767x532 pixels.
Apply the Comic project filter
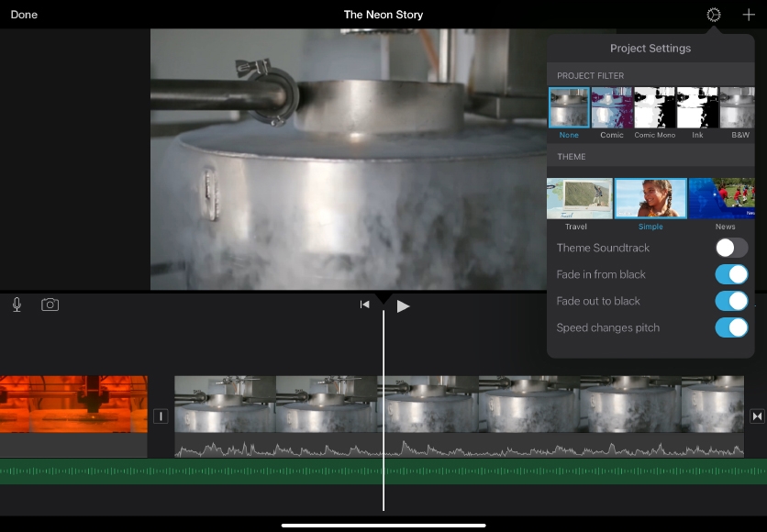pos(612,108)
